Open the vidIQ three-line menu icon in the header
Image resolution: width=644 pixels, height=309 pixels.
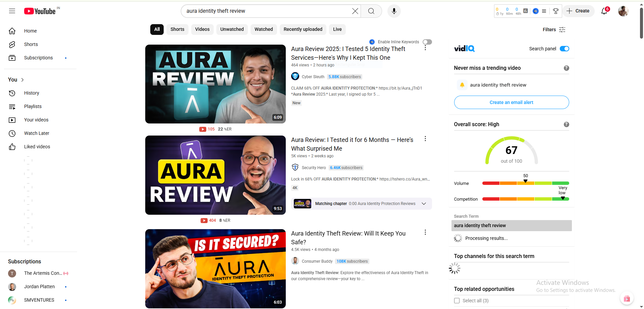click(544, 11)
